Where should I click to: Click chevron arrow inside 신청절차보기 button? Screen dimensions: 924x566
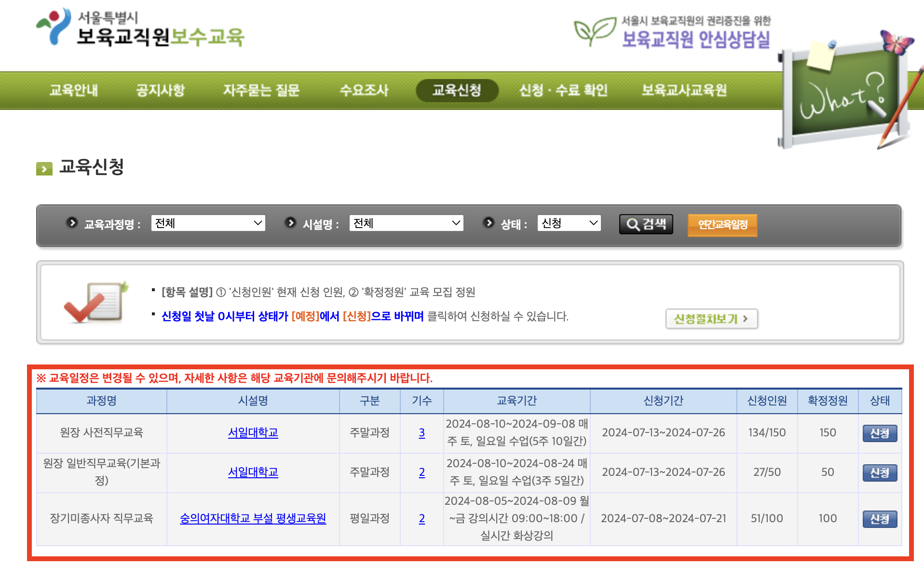(747, 319)
